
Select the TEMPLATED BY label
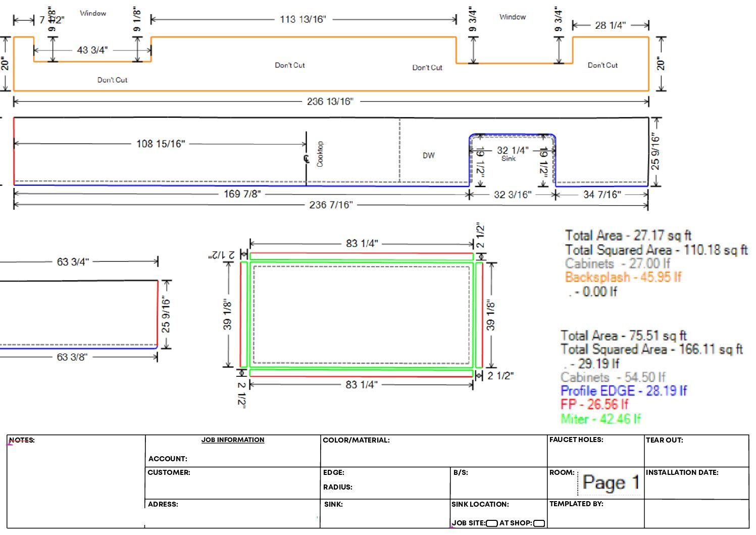tap(576, 504)
